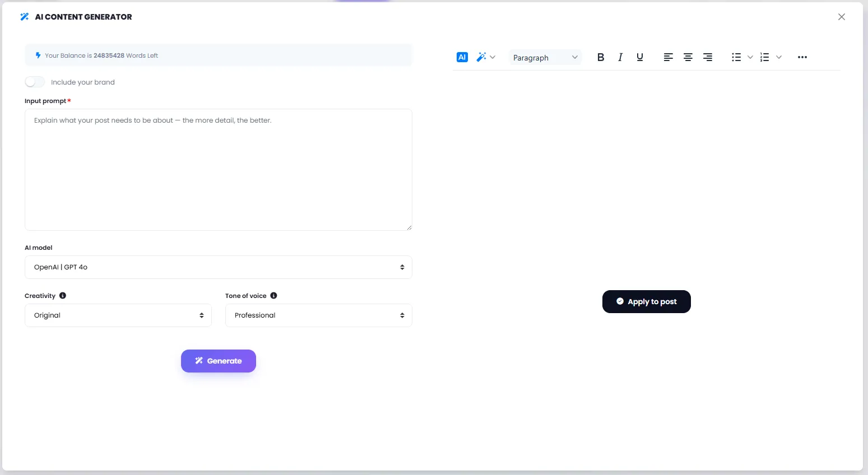Focus the Input prompt text area
The image size is (868, 475).
coord(219,170)
